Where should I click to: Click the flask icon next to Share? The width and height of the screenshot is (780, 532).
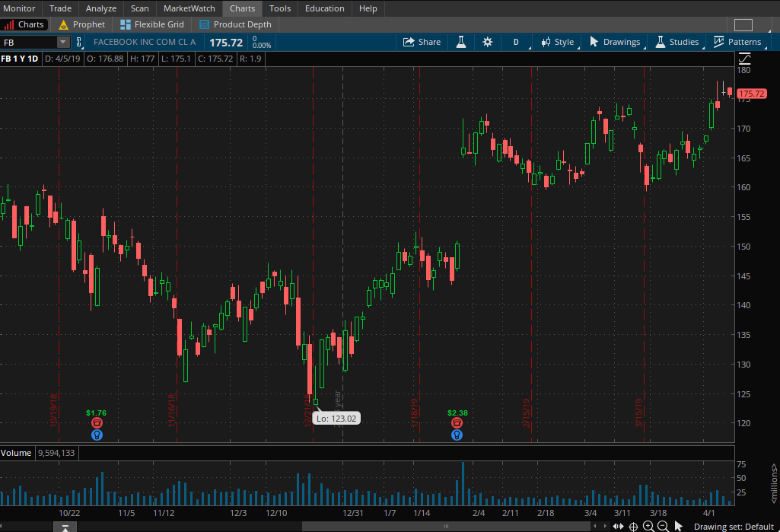click(461, 43)
